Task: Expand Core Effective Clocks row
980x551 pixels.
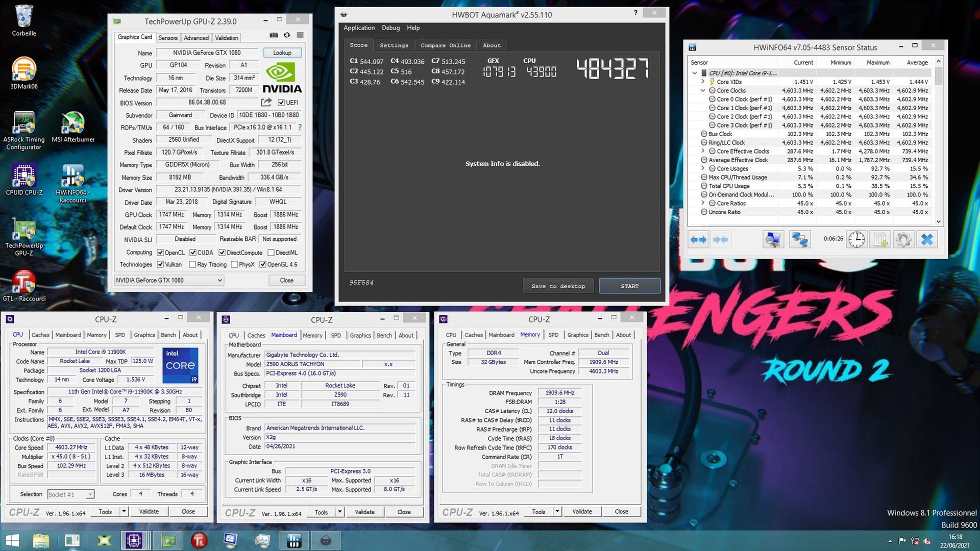Action: pos(703,151)
